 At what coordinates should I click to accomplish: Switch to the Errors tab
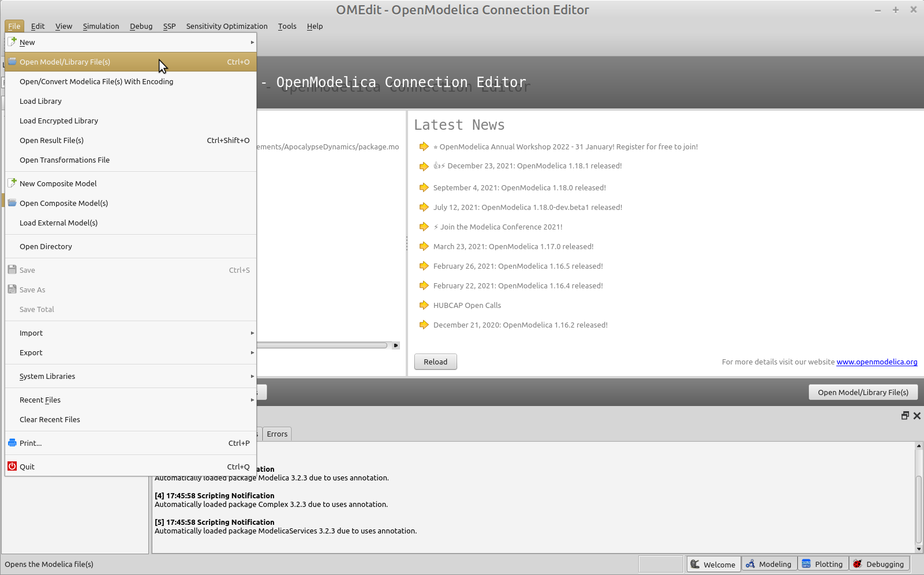277,434
